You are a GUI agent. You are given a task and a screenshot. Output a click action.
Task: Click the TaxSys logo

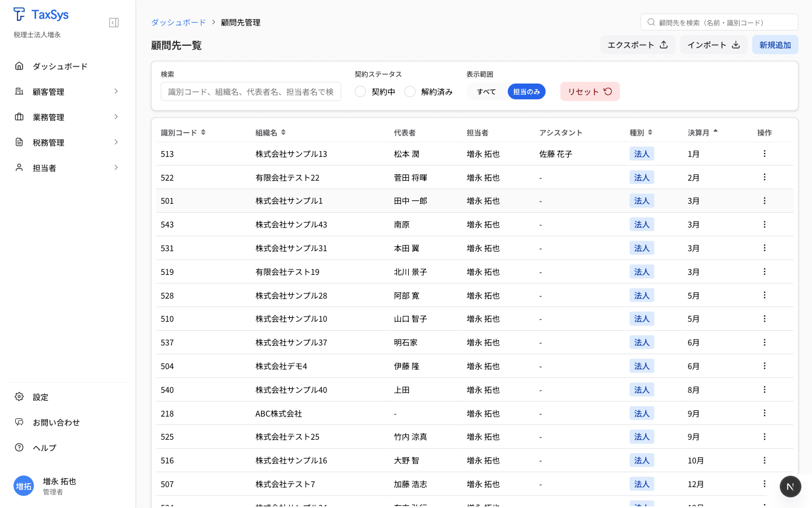point(41,14)
